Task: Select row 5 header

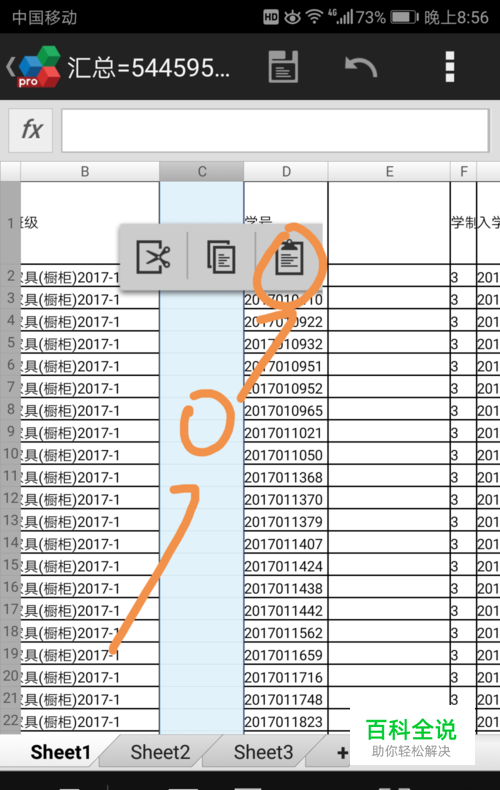Action: pyautogui.click(x=10, y=343)
